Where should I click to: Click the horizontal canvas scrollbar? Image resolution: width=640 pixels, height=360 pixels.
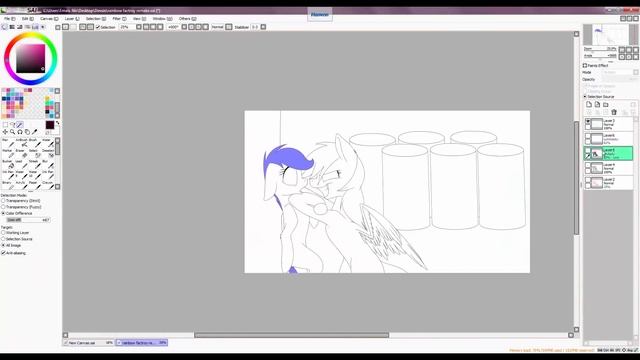pyautogui.click(x=291, y=335)
